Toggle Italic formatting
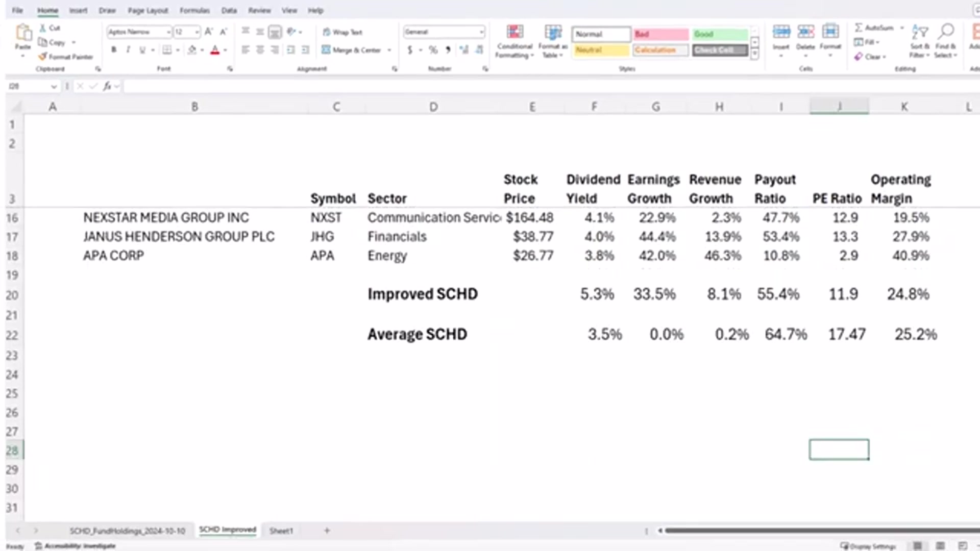 128,49
